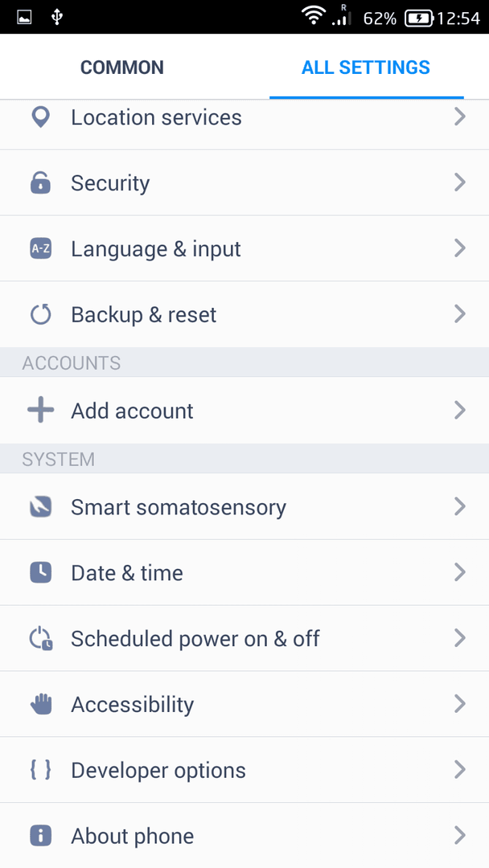
Task: Expand Security using its chevron arrow
Action: 460,182
